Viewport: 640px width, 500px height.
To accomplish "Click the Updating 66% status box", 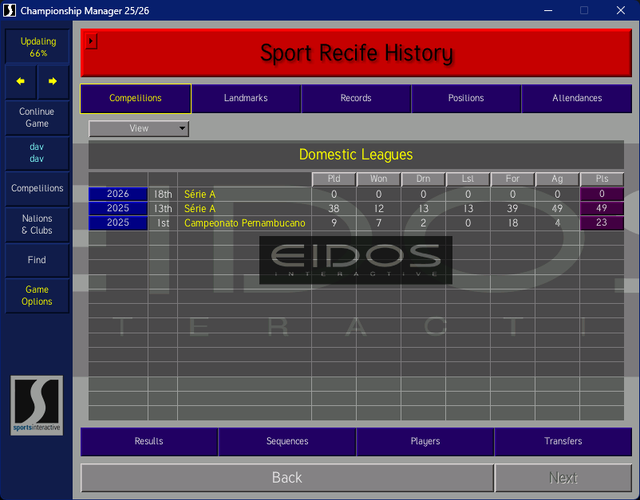I will [x=38, y=47].
